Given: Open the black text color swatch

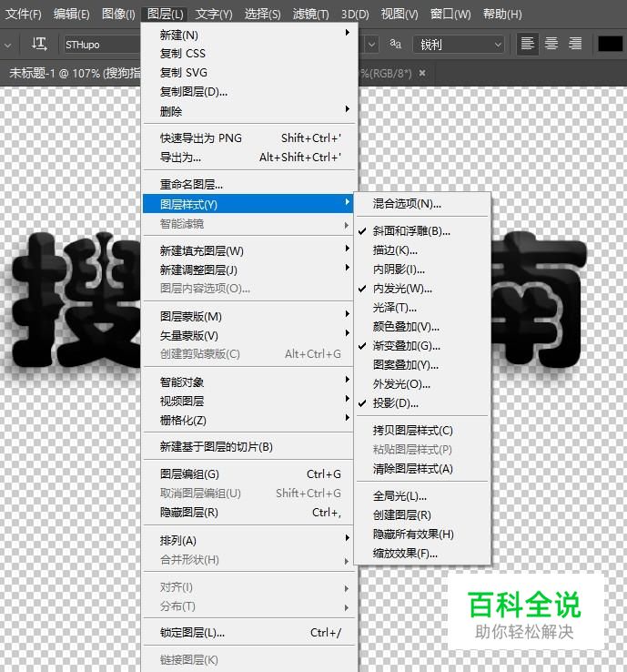Looking at the screenshot, I should click(x=610, y=44).
